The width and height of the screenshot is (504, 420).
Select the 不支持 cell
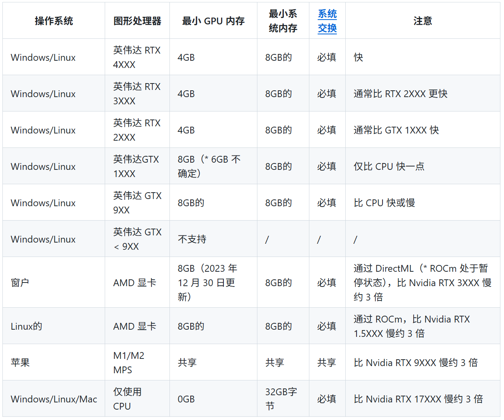(x=192, y=239)
